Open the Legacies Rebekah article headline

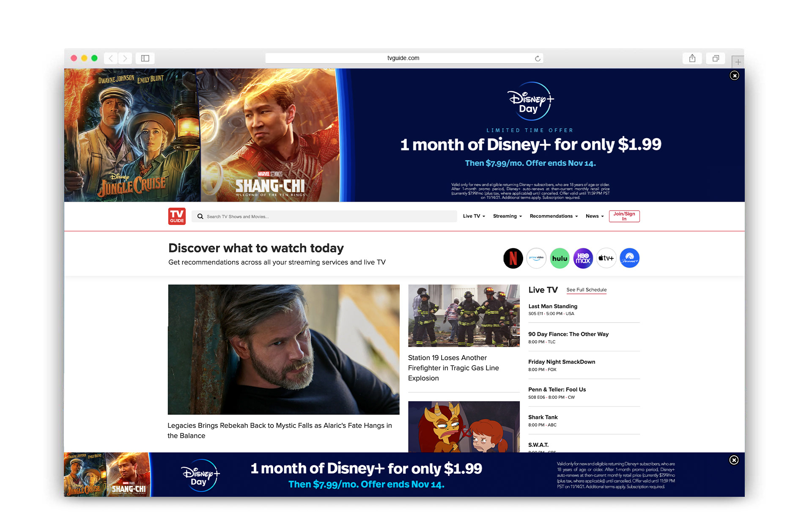tap(280, 430)
